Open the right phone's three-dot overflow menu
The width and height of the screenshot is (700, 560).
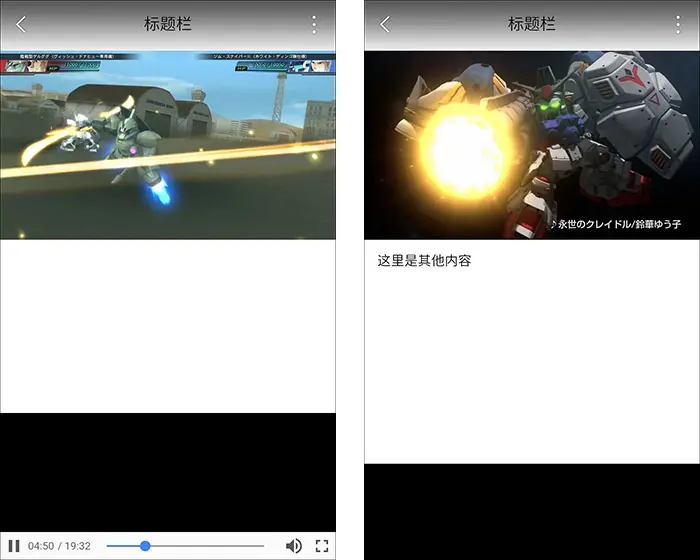tap(678, 25)
